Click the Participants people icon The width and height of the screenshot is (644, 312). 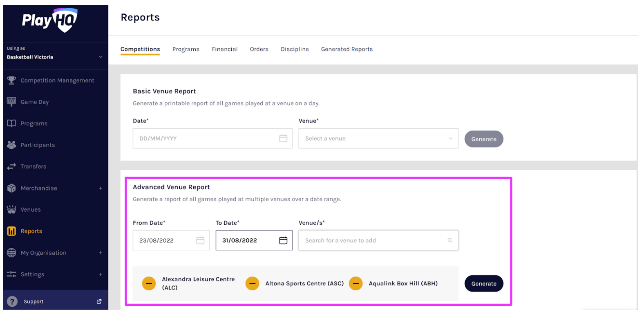click(x=11, y=145)
